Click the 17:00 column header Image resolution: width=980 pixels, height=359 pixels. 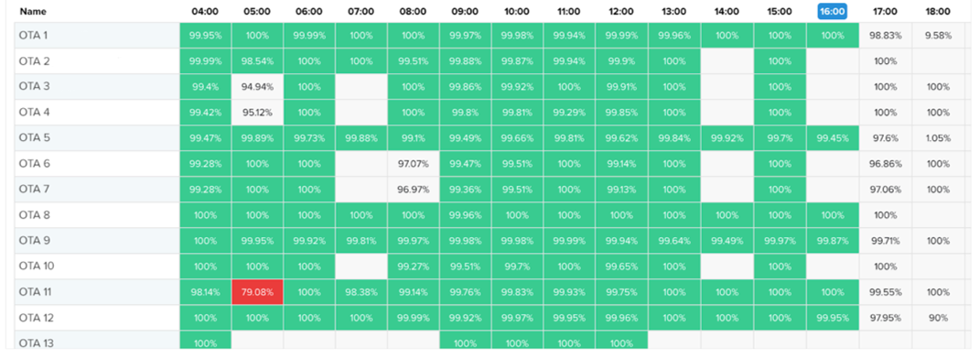[886, 11]
